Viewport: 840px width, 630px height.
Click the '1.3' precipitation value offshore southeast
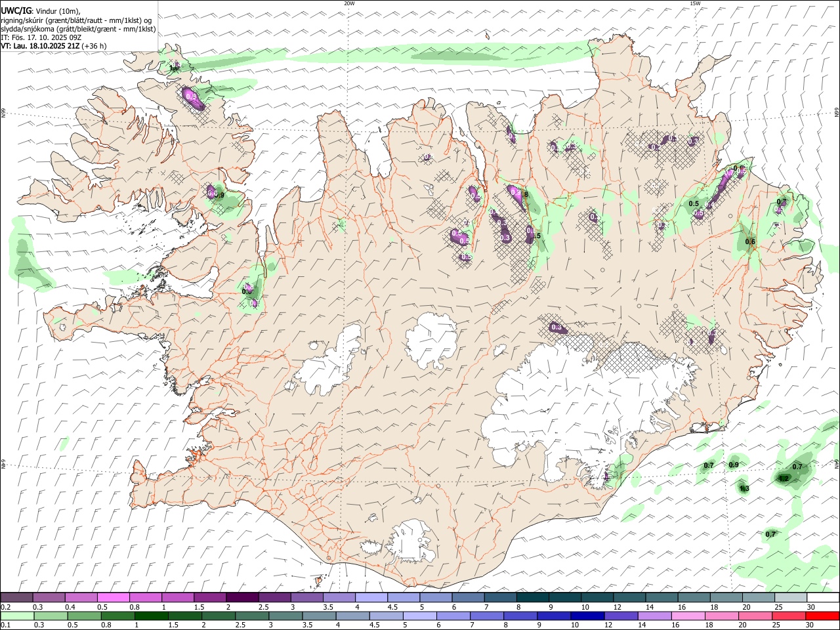[x=744, y=488]
